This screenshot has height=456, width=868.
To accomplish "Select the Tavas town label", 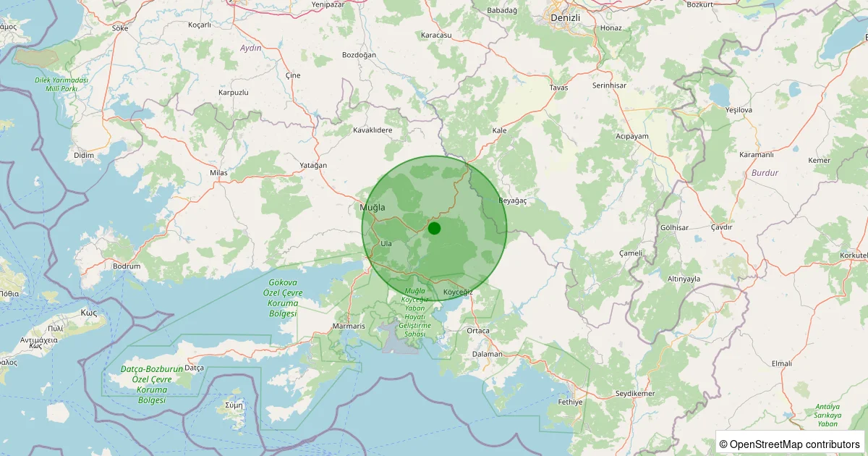I will pos(558,88).
